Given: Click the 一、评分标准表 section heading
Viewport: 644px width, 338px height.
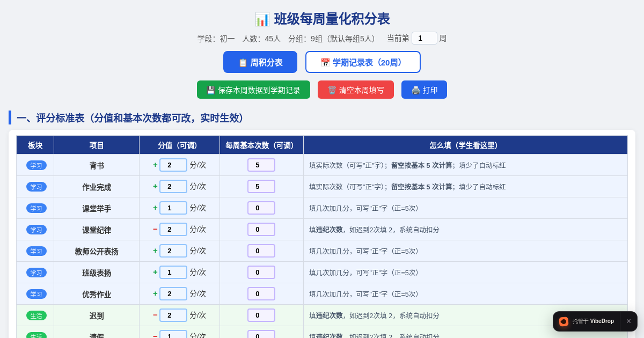Looking at the screenshot, I should 131,118.
